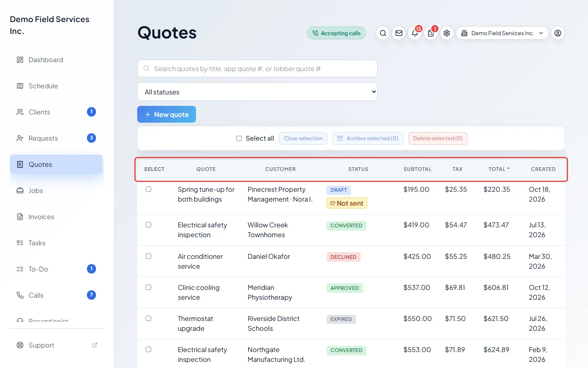Click the Clear selection button

pyautogui.click(x=303, y=138)
